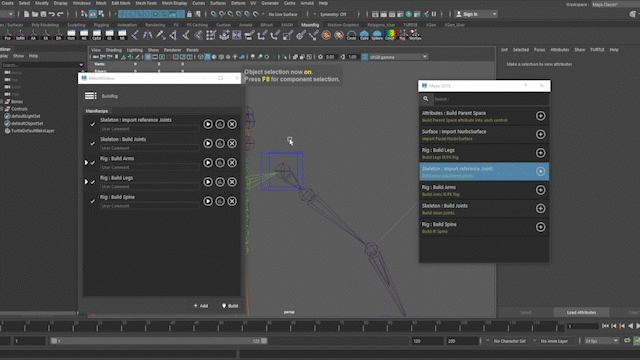Click the Load Attributes button

pyautogui.click(x=581, y=312)
